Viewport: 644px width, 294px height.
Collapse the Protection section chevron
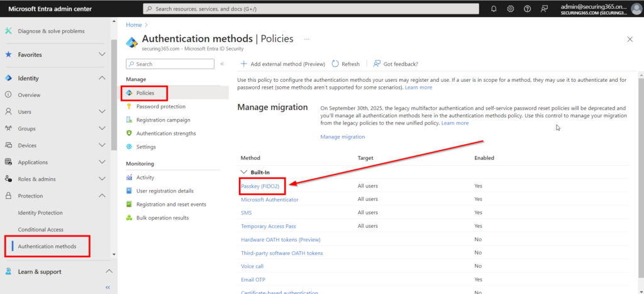coord(103,196)
